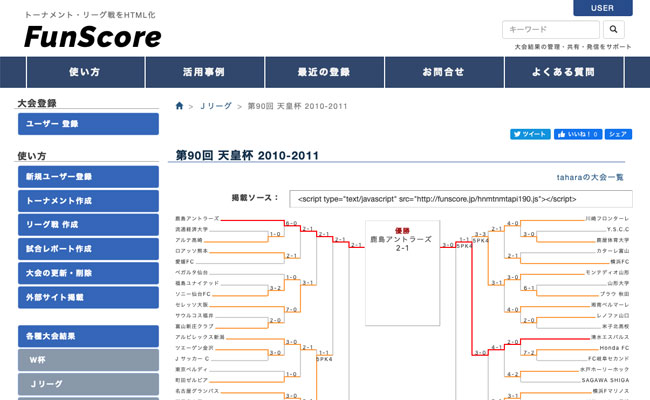
Task: Focus the キーワード search input field
Action: pyautogui.click(x=550, y=30)
